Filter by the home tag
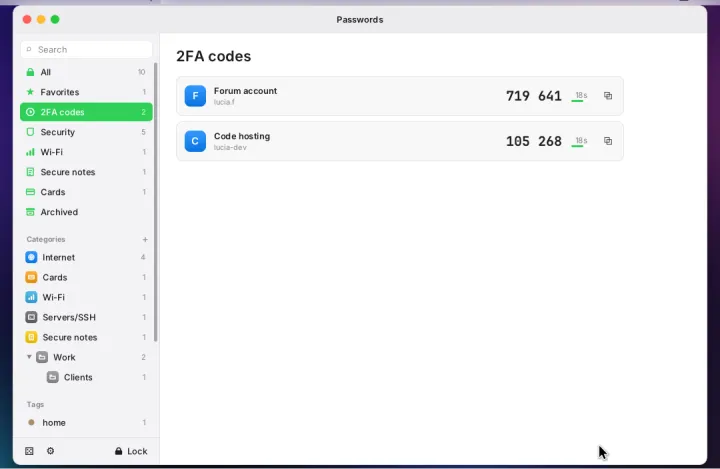 click(x=86, y=423)
